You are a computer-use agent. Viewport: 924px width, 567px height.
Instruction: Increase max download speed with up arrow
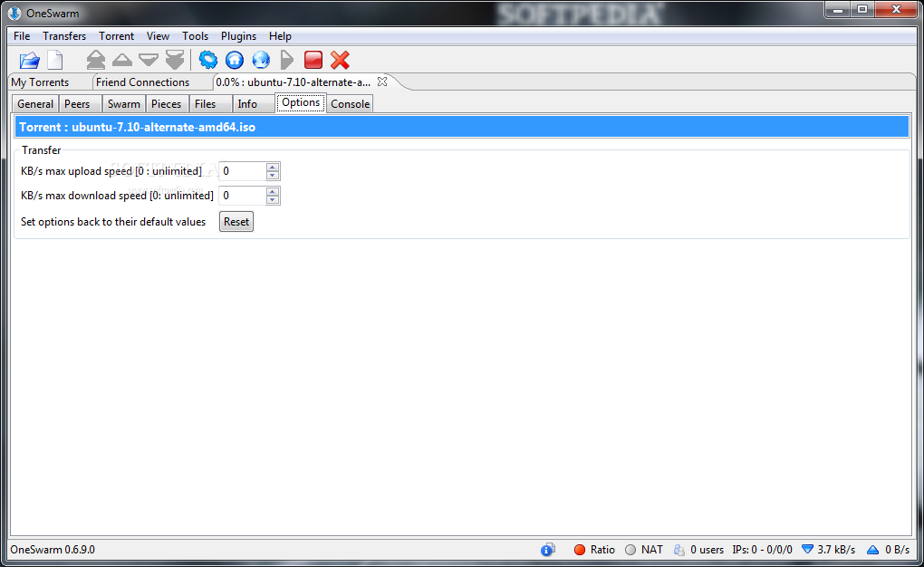coord(273,191)
